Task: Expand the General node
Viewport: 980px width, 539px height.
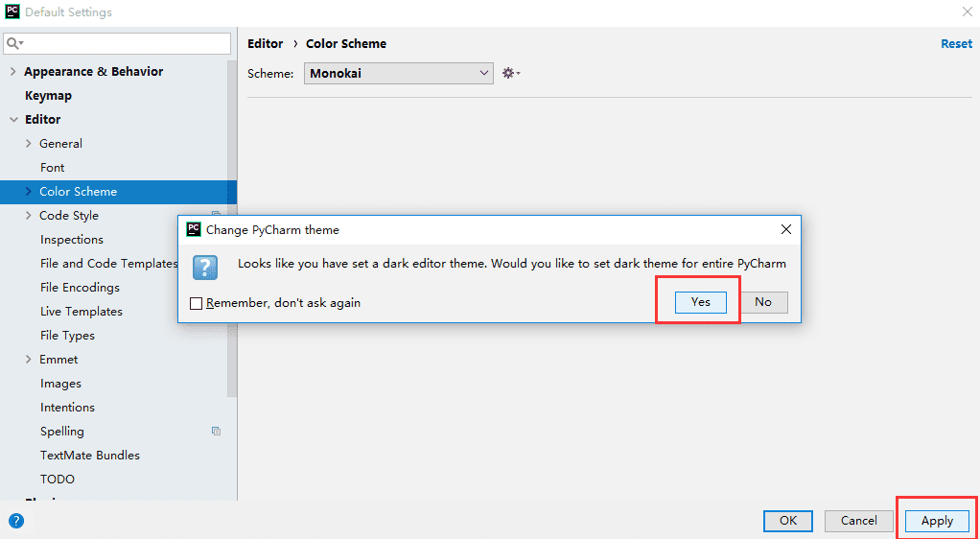Action: (28, 144)
